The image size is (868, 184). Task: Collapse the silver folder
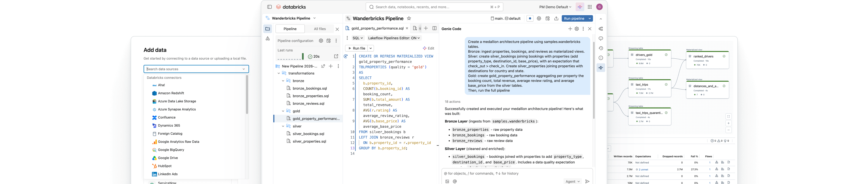(283, 126)
